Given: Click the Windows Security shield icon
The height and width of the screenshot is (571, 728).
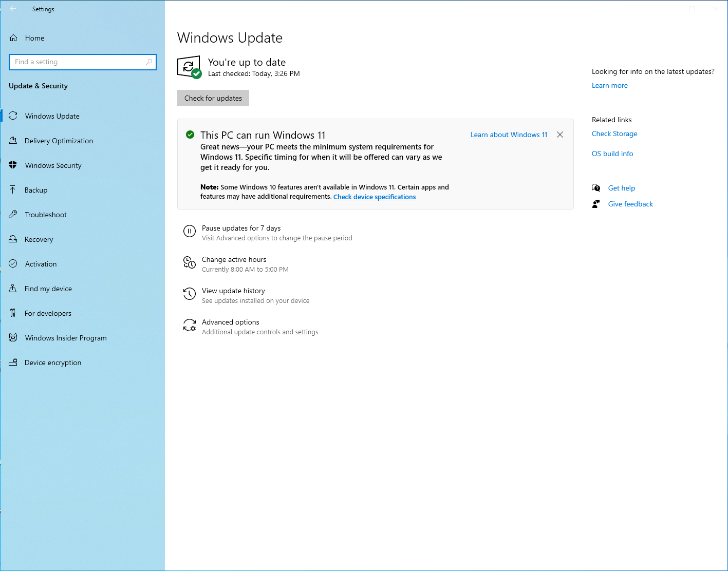Looking at the screenshot, I should tap(13, 165).
